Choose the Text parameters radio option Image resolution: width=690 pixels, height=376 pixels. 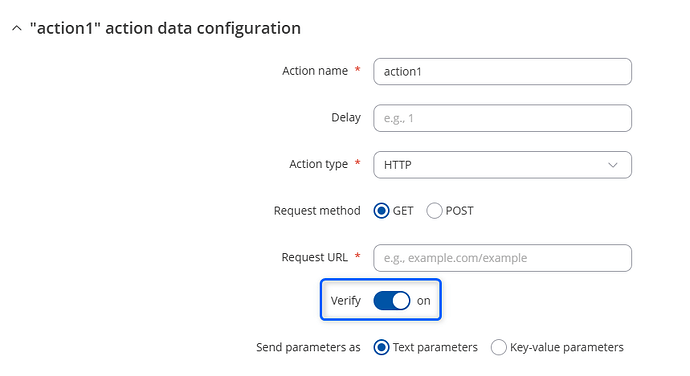(382, 347)
